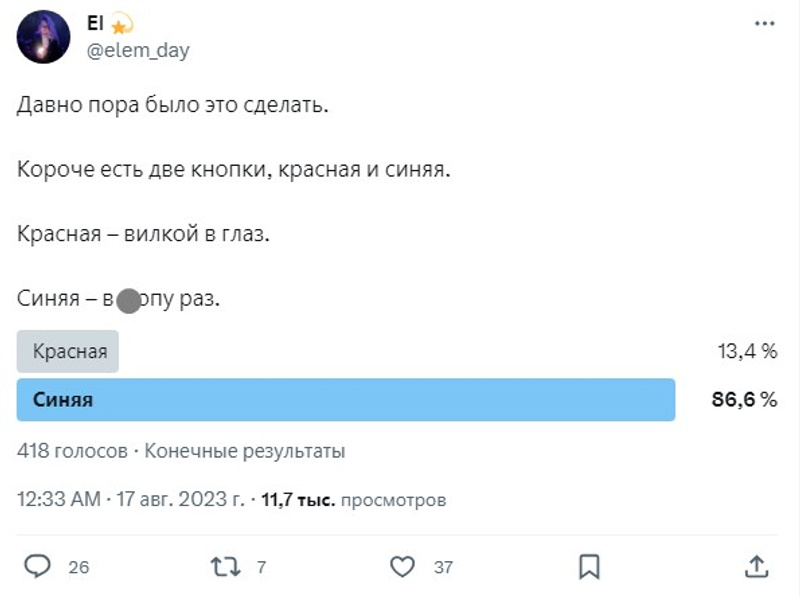800x597 pixels.
Task: Open the profile avatar picture
Action: coord(43,36)
